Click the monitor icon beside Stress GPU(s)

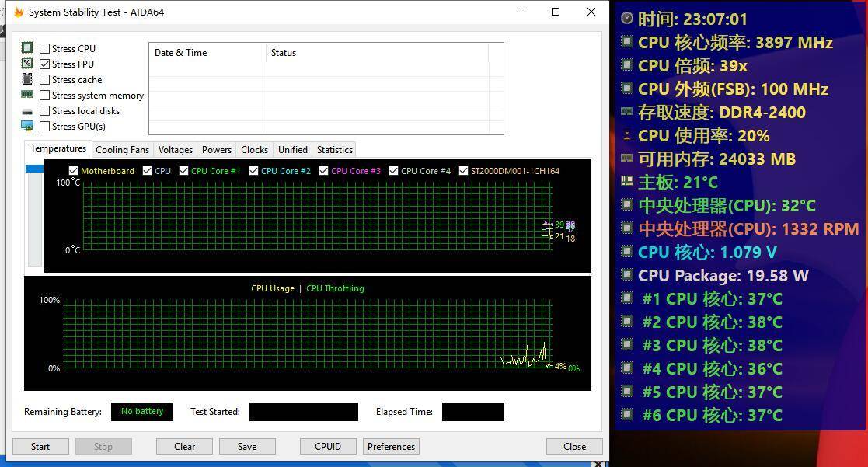[27, 126]
